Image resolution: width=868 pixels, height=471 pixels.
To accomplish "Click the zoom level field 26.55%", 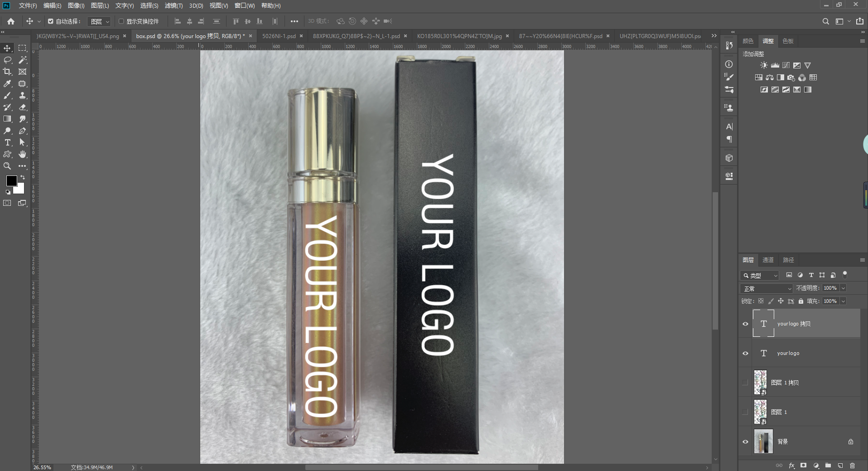I will pos(42,467).
